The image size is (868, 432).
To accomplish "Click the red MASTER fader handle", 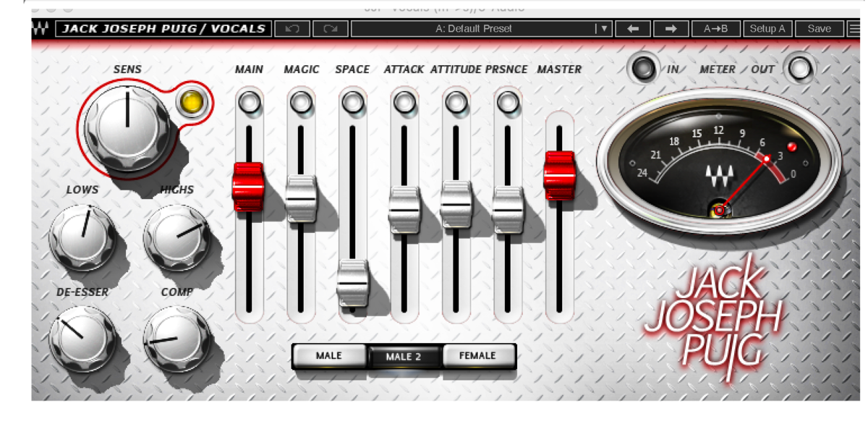I will tap(559, 176).
